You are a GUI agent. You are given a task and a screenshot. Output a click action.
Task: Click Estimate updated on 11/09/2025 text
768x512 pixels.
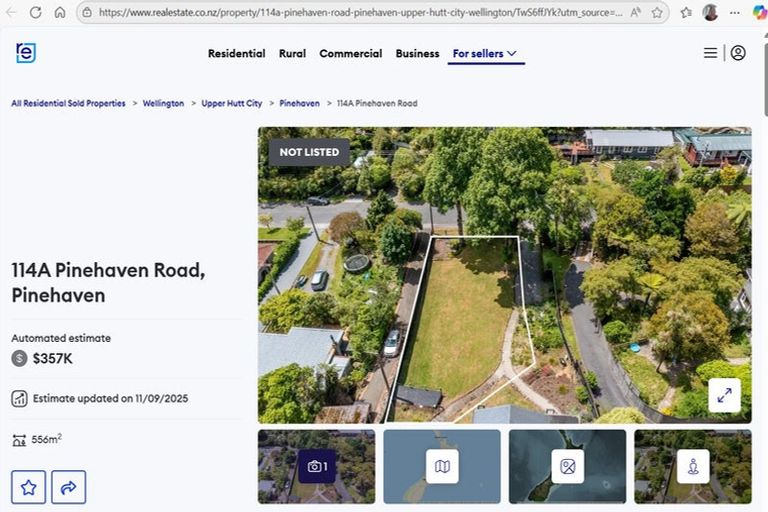point(110,398)
